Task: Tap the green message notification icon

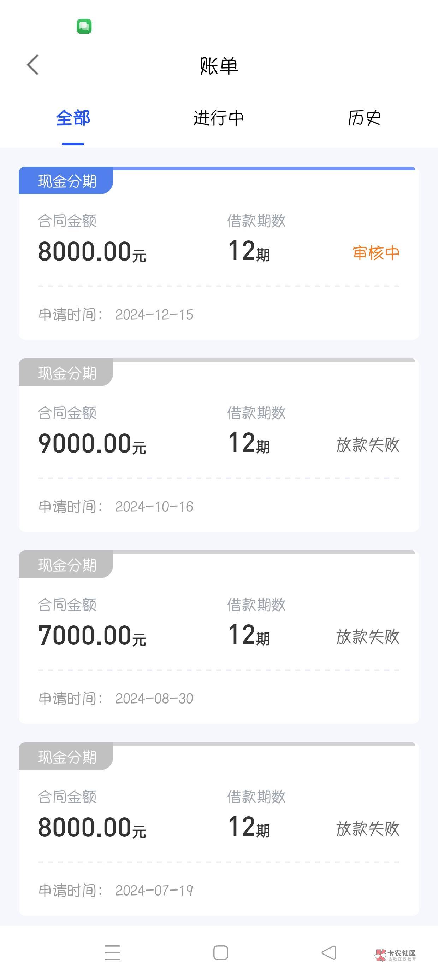Action: pyautogui.click(x=84, y=26)
